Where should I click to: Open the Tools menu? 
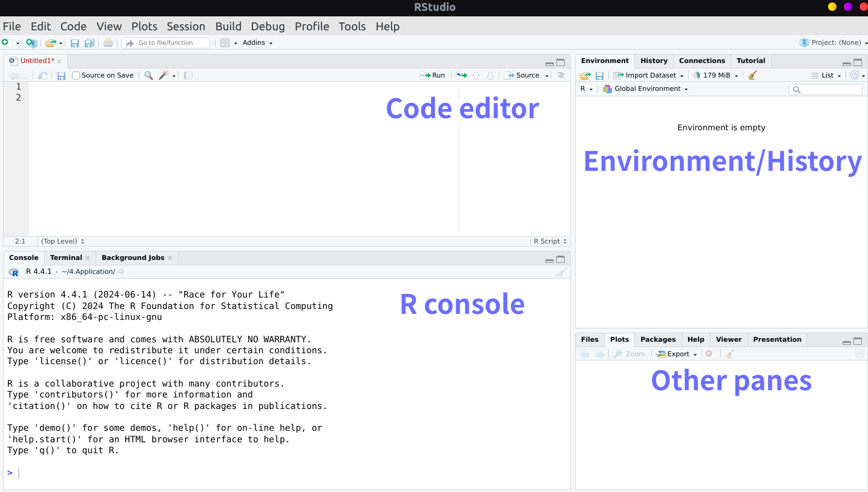pos(352,26)
